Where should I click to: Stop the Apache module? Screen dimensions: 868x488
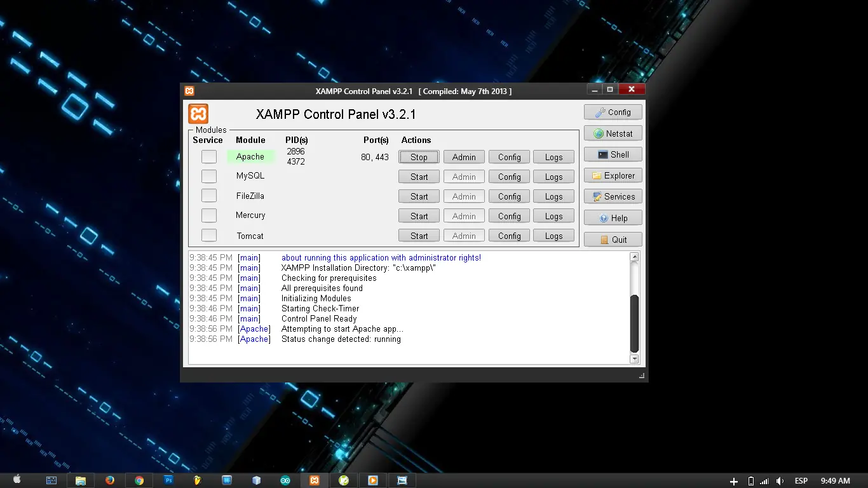(x=419, y=157)
